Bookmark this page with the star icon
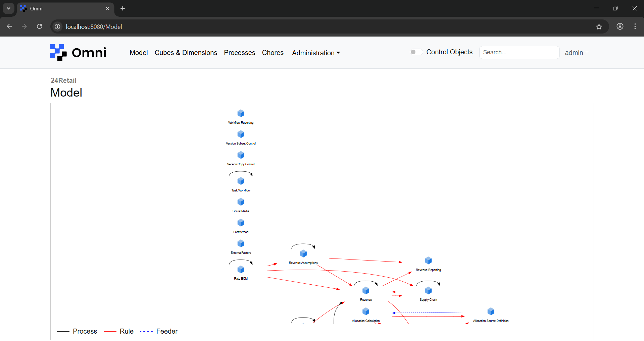The image size is (644, 341). (599, 26)
